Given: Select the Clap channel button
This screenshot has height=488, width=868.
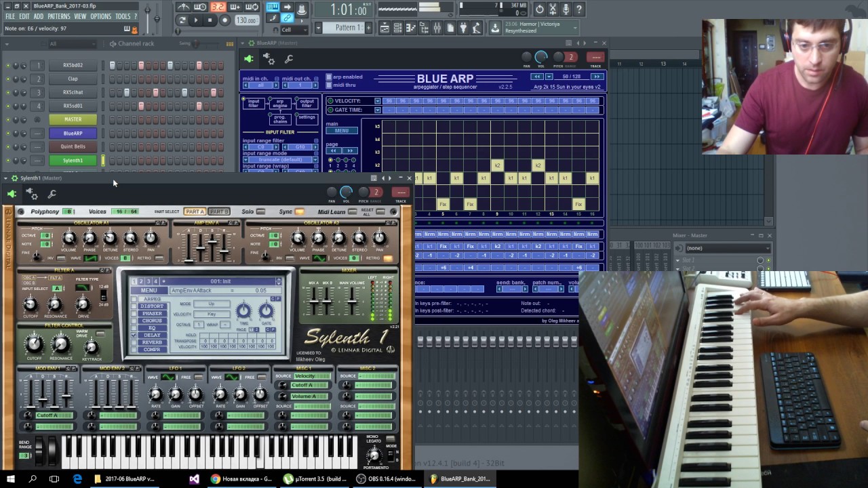Looking at the screenshot, I should pos(73,79).
